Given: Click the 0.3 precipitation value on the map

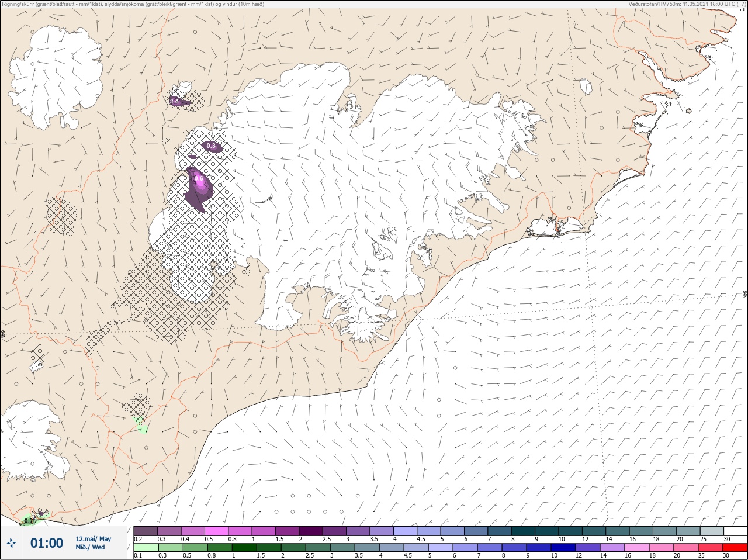Looking at the screenshot, I should coord(211,146).
